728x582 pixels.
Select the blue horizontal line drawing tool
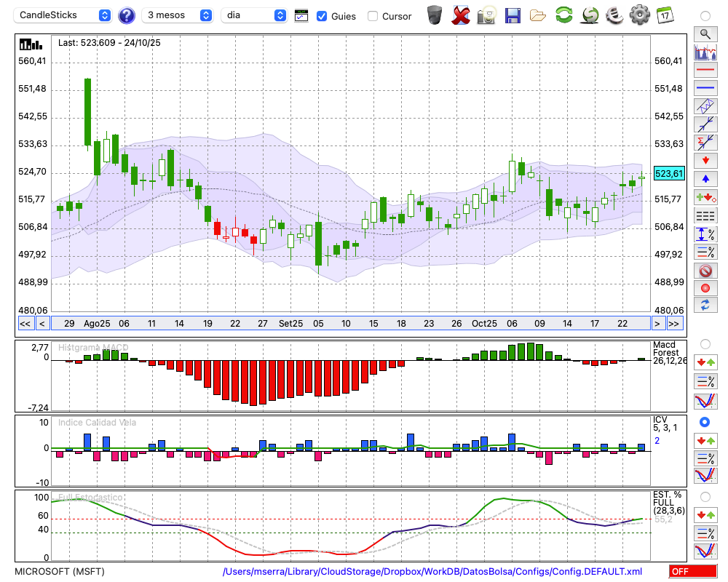705,88
